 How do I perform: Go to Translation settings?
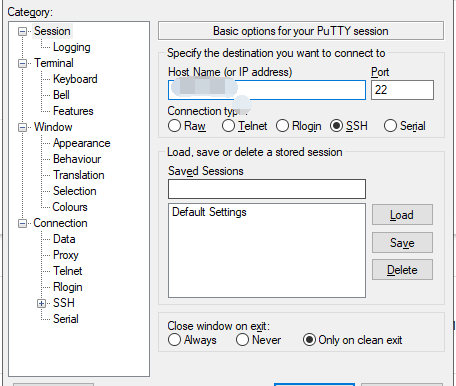tap(79, 175)
